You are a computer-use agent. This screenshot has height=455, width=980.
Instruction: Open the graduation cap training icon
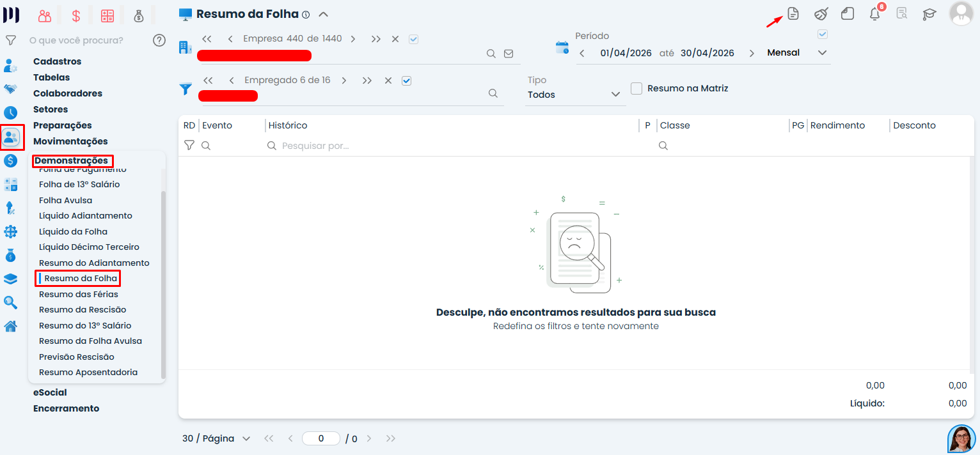[929, 13]
